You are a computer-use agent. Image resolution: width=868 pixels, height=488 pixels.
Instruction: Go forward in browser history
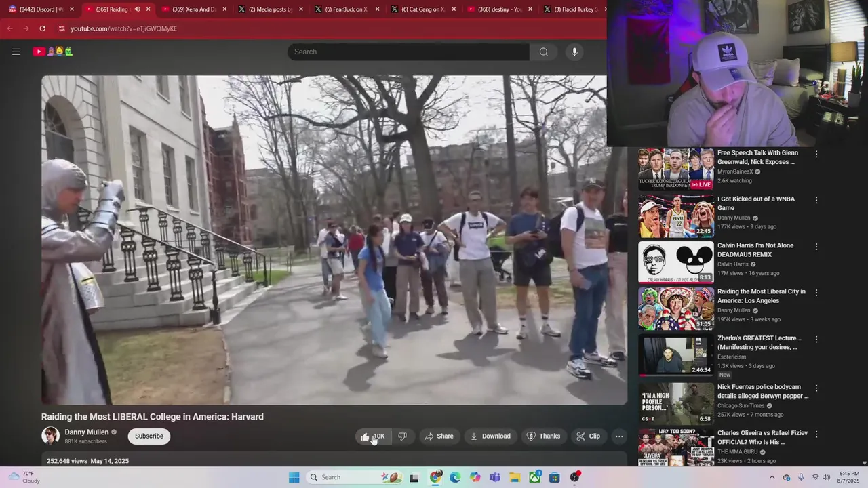click(x=26, y=28)
